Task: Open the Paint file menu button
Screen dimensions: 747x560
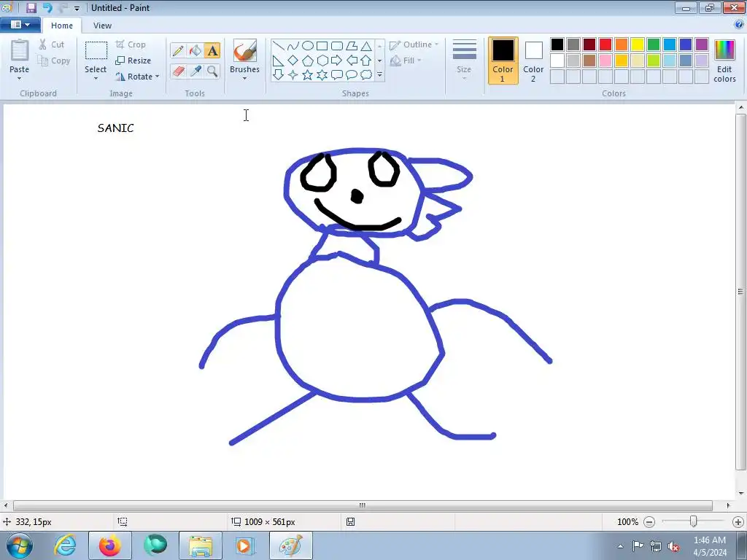Action: 20,25
